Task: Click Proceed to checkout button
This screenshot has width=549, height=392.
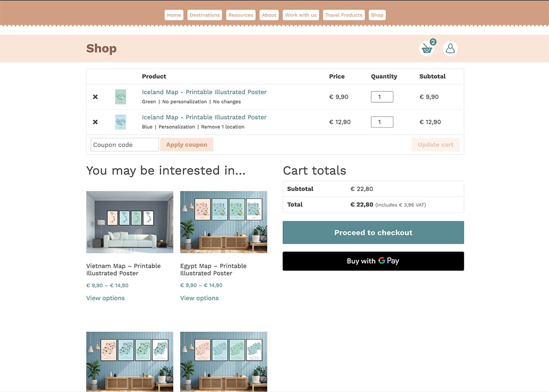Action: click(373, 232)
